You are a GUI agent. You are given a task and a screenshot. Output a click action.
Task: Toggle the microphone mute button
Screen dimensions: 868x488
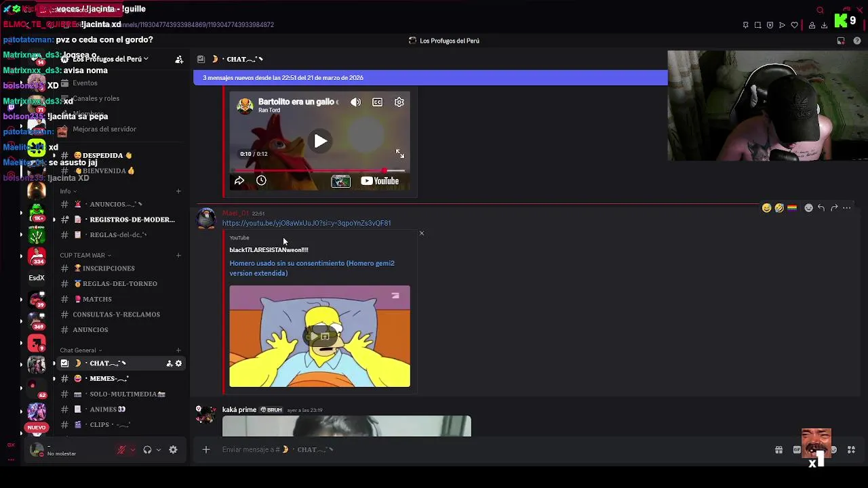(122, 449)
